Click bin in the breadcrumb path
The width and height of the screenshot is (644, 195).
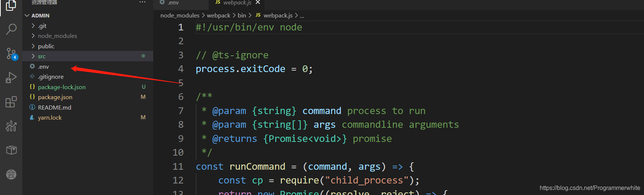[x=242, y=15]
